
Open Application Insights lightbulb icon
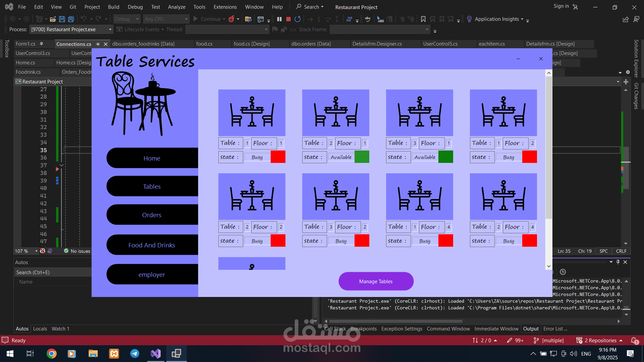[x=469, y=19]
